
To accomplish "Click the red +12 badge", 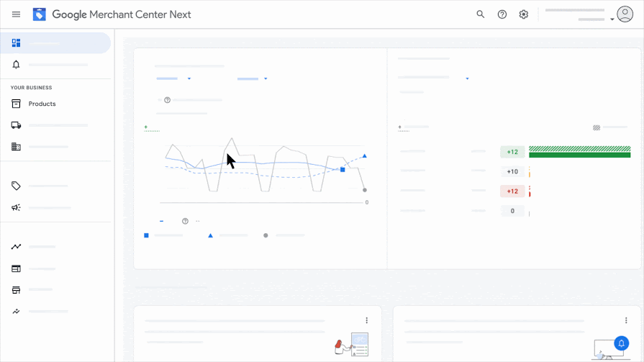I will pos(512,191).
